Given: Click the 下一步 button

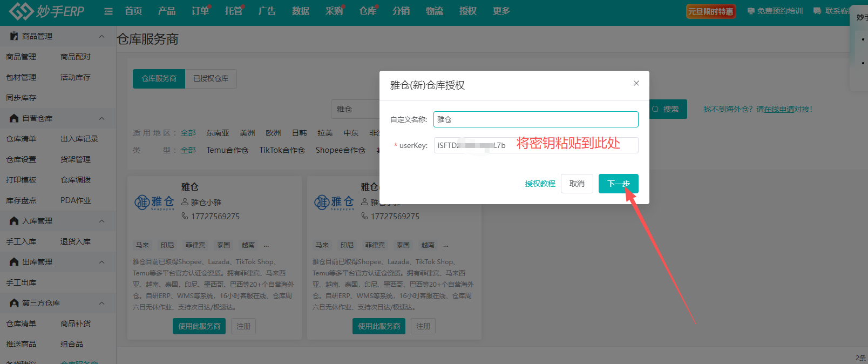Looking at the screenshot, I should click(x=618, y=184).
